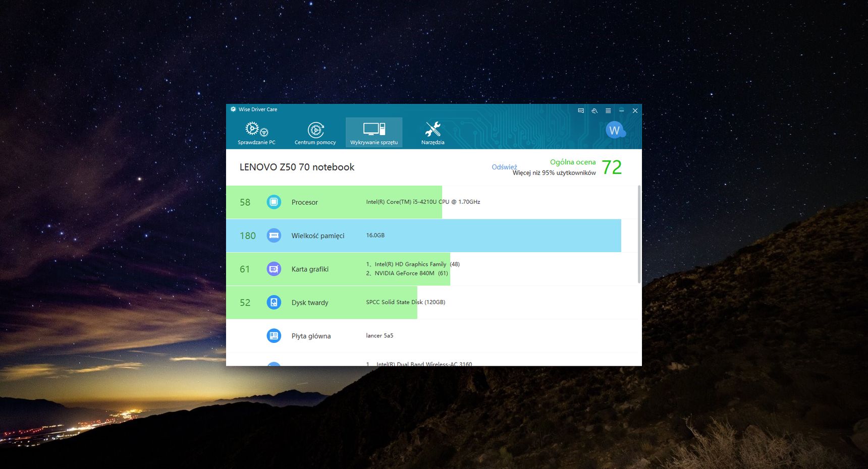
Task: Close the Wise Driver Care window
Action: pyautogui.click(x=635, y=110)
